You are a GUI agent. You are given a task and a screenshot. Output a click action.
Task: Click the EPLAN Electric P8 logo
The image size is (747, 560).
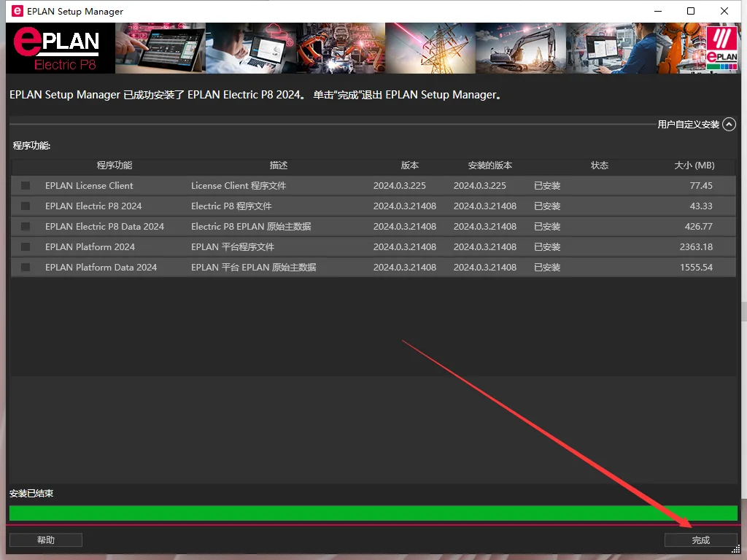tap(61, 48)
